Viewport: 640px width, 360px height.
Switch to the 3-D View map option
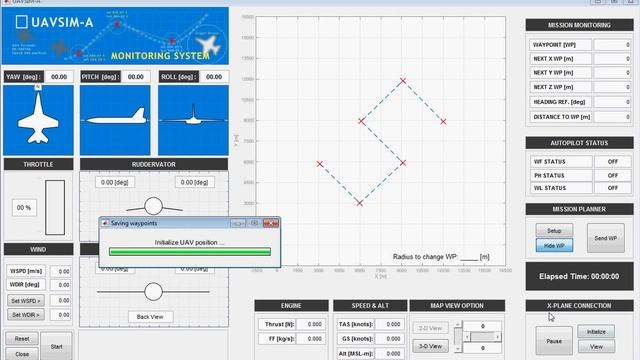pyautogui.click(x=430, y=346)
